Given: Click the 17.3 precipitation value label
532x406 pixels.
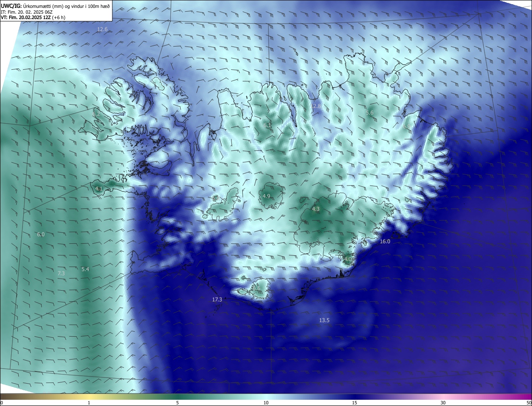Looking at the screenshot, I should tap(217, 299).
